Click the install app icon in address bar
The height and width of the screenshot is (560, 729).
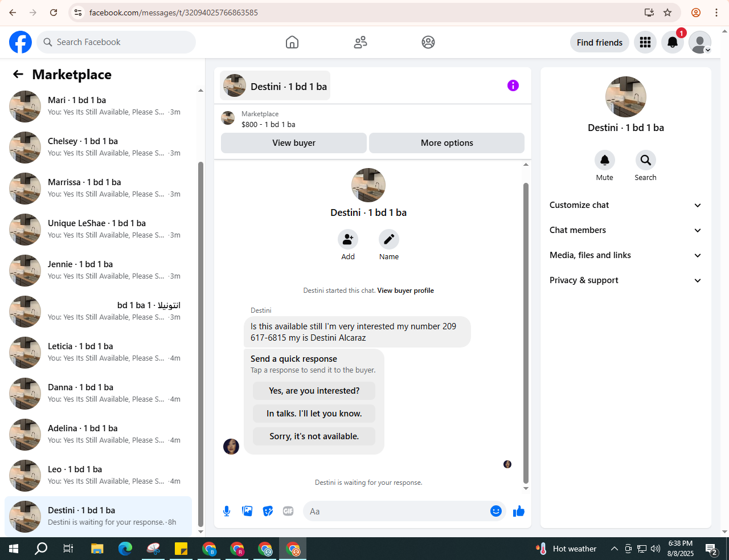649,13
